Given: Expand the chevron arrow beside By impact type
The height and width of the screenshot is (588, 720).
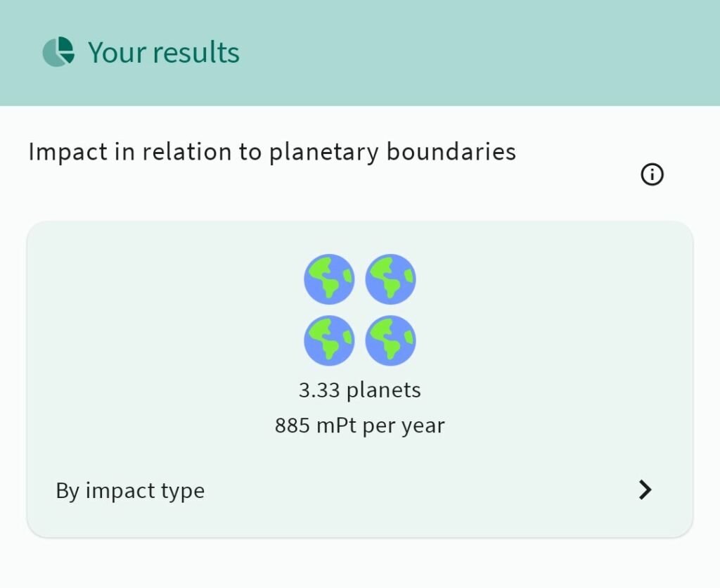Looking at the screenshot, I should pyautogui.click(x=645, y=490).
